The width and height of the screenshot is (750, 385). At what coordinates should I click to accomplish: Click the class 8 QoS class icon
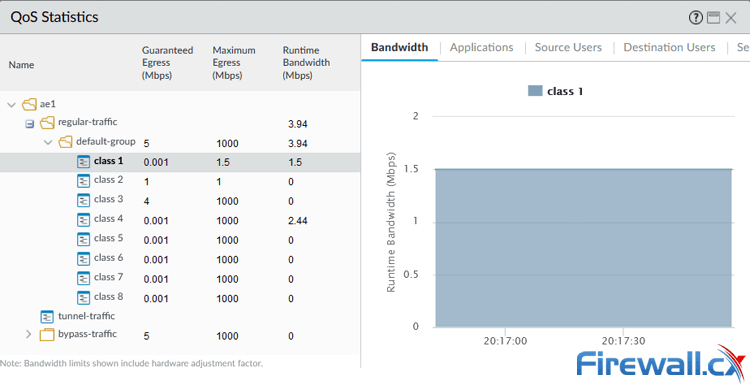83,298
